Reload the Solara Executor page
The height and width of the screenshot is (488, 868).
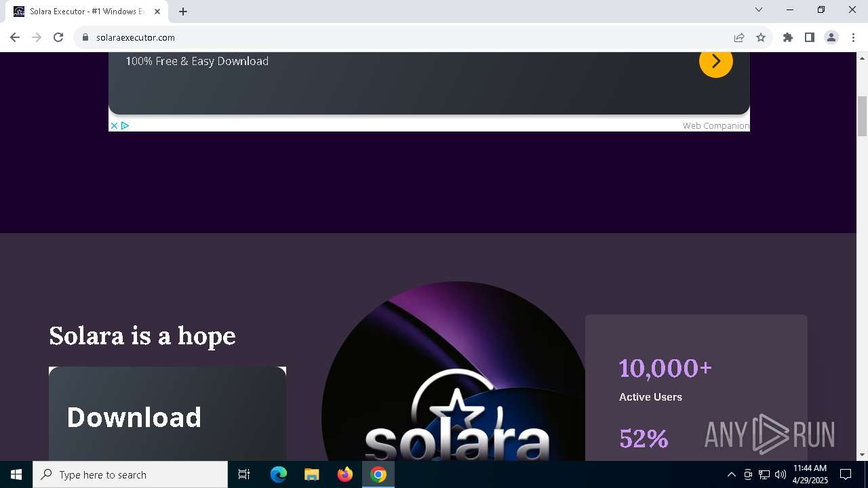pyautogui.click(x=58, y=37)
